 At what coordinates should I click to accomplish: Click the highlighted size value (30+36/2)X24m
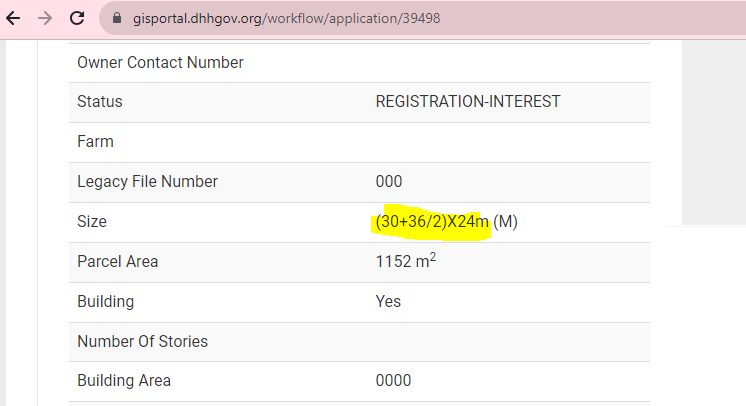tap(432, 221)
